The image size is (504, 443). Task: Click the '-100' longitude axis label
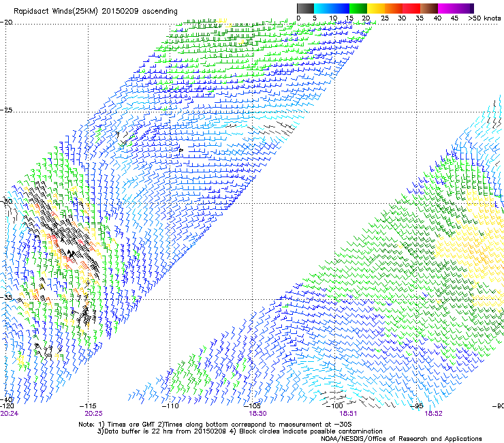tap(334, 406)
